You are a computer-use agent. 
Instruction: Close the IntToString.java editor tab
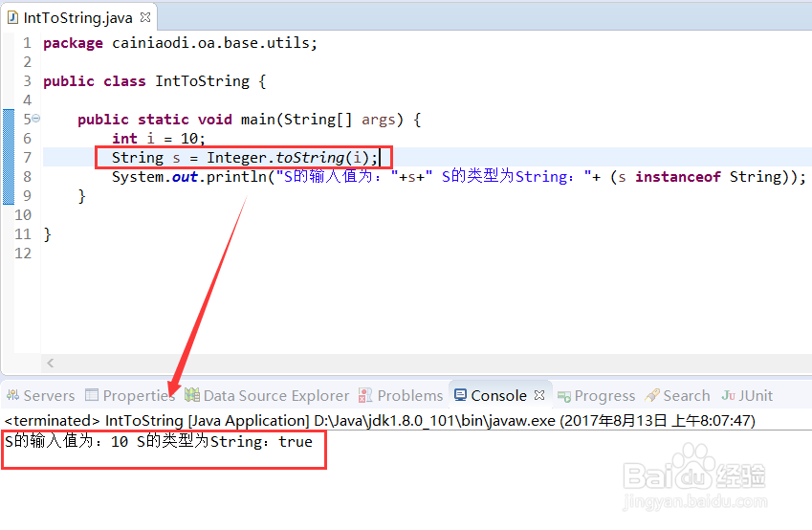tap(145, 17)
